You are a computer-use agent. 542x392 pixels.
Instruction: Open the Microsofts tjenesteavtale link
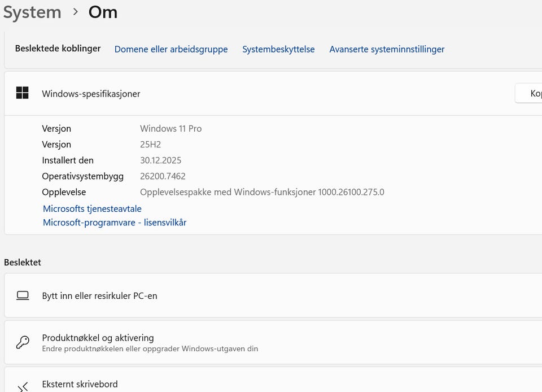coord(92,208)
